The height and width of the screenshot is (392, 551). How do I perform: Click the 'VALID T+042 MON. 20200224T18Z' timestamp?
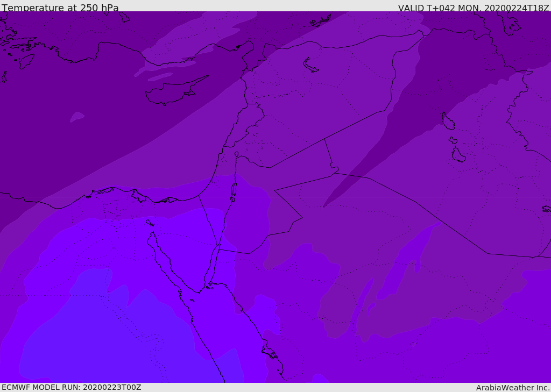pos(474,8)
